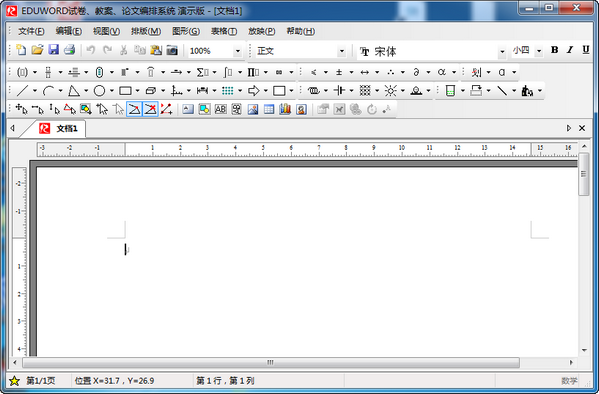Click the partial derivative symbol
Screen dimensions: 599x394
[x=416, y=72]
